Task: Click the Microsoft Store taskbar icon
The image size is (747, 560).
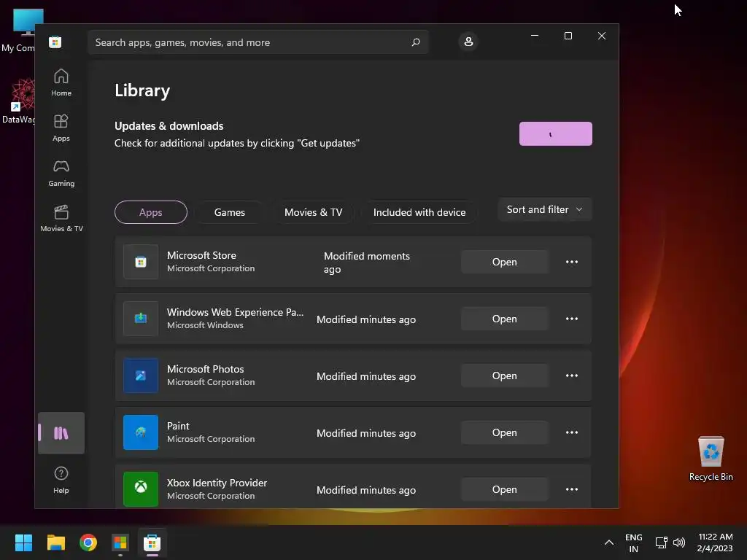Action: 152,542
